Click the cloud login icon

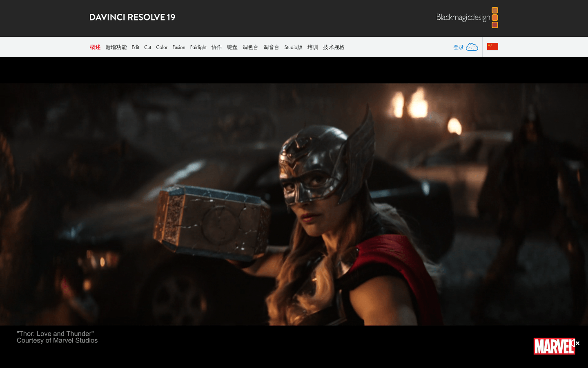(472, 47)
